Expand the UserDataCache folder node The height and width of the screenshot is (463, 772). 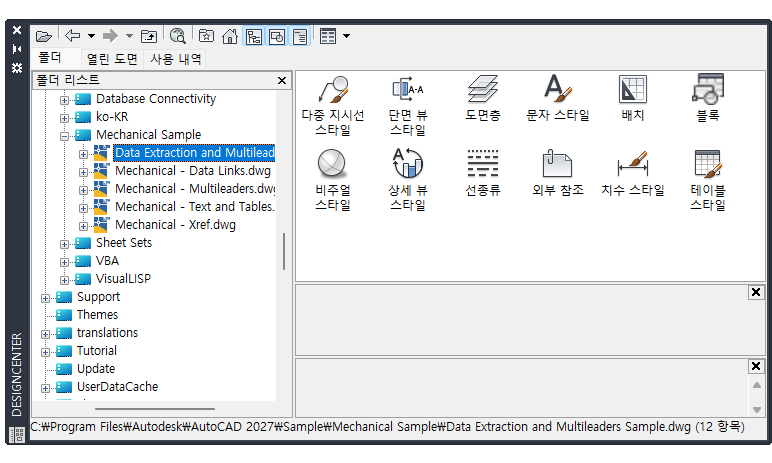pos(45,389)
